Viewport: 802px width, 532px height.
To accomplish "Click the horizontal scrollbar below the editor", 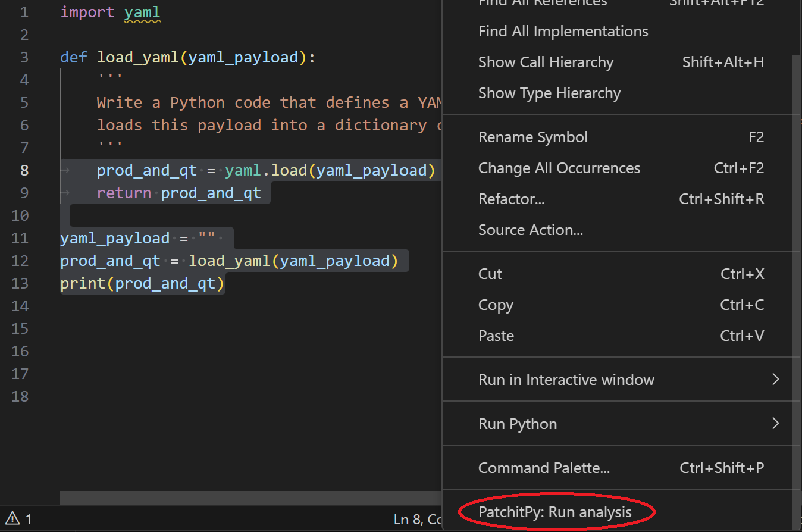I will click(x=250, y=498).
